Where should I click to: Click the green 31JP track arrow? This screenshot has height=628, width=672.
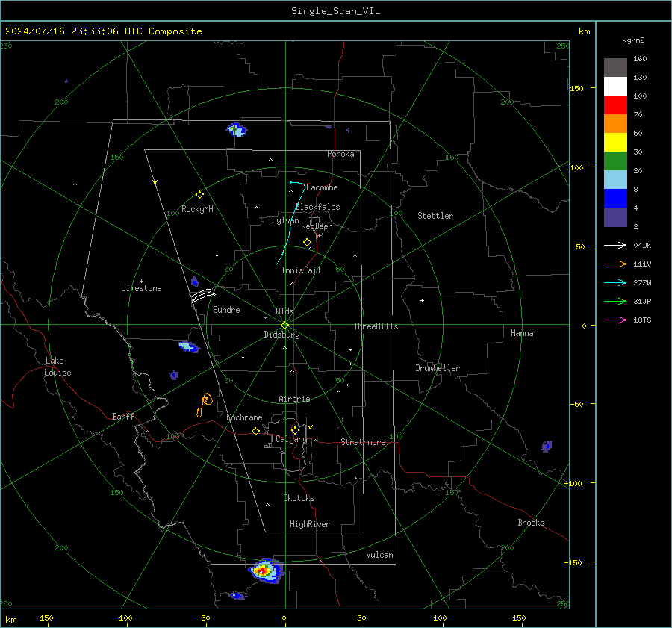click(x=615, y=302)
